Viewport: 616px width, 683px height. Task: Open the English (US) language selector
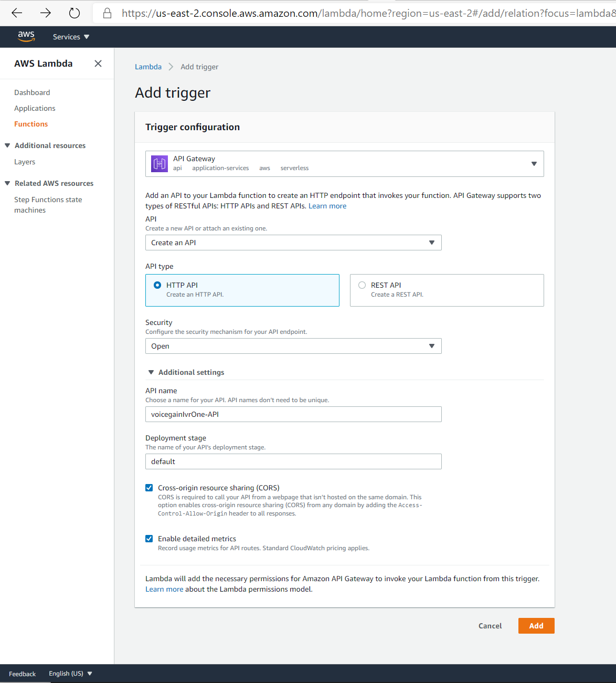(70, 674)
